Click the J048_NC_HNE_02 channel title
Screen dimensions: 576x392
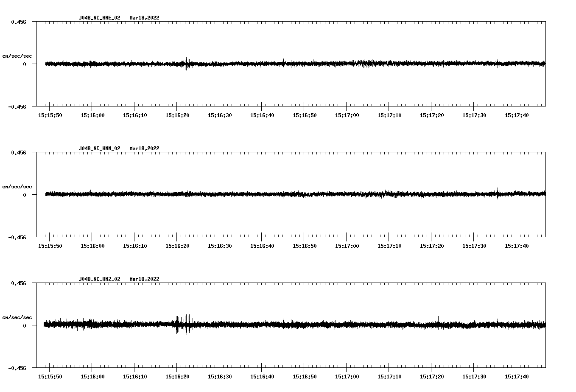click(x=99, y=18)
